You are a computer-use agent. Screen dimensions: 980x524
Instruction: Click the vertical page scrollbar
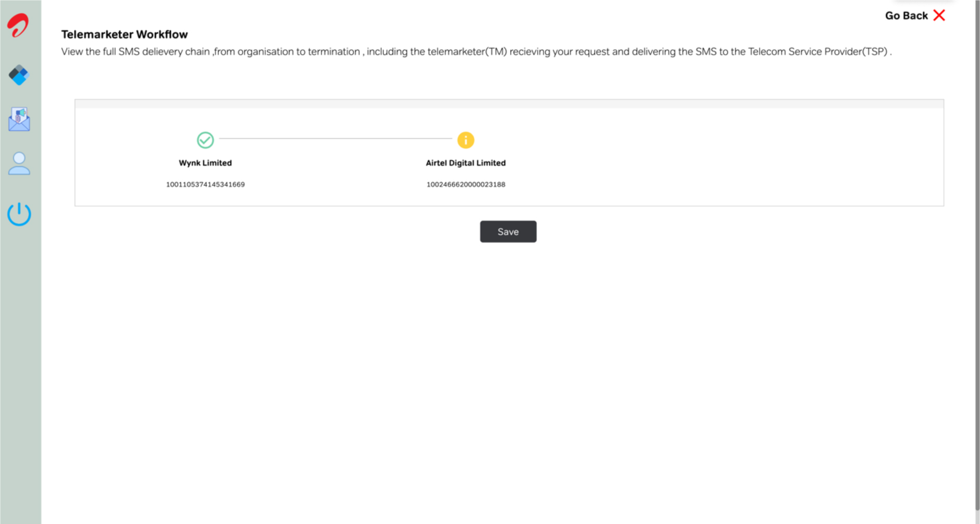pos(977,255)
